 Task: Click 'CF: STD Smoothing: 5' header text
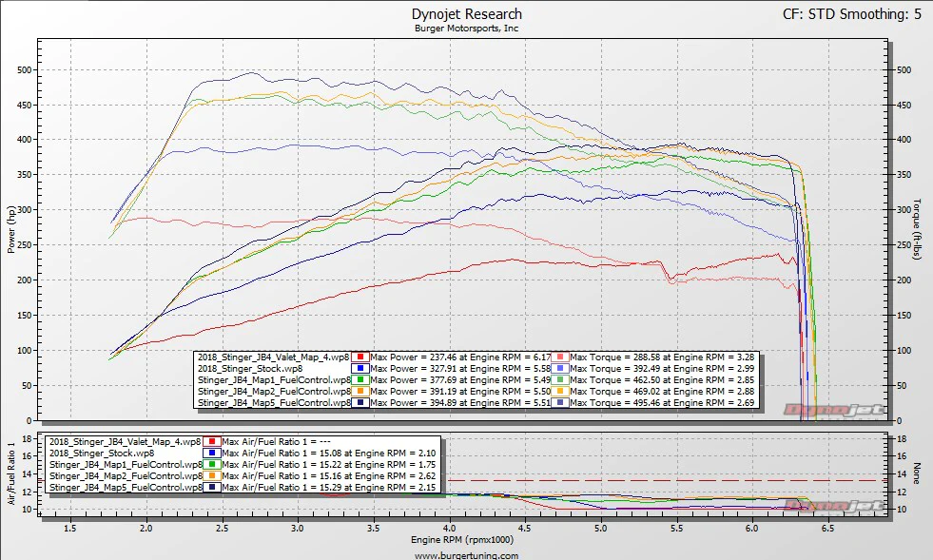(x=852, y=14)
